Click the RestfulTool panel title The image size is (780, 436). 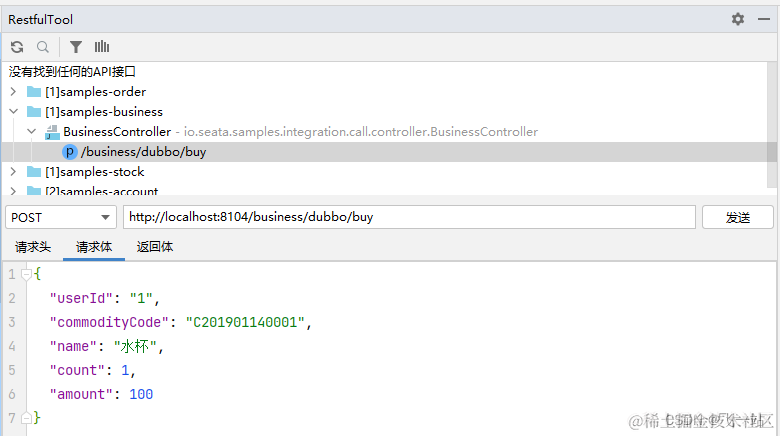(40, 19)
